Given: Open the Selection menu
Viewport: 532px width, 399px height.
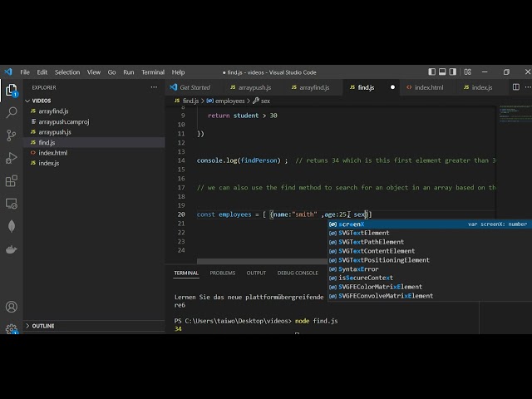Looking at the screenshot, I should pos(67,72).
